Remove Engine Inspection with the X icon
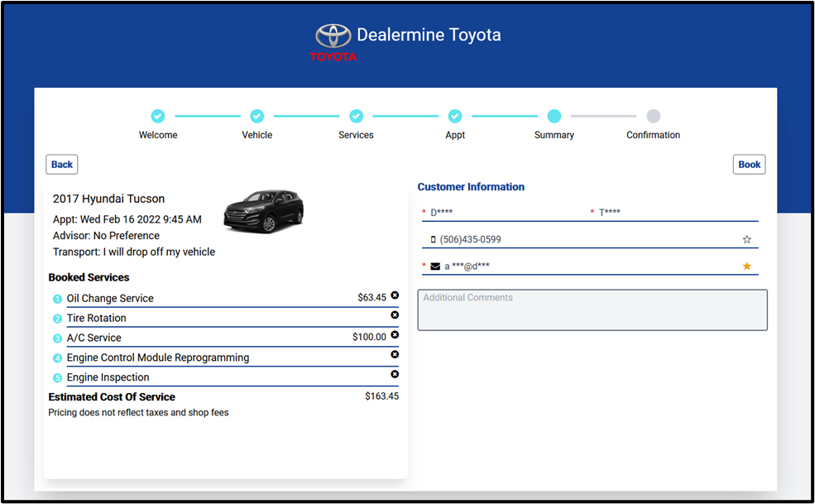Viewport: 815px width, 504px height. coord(395,374)
